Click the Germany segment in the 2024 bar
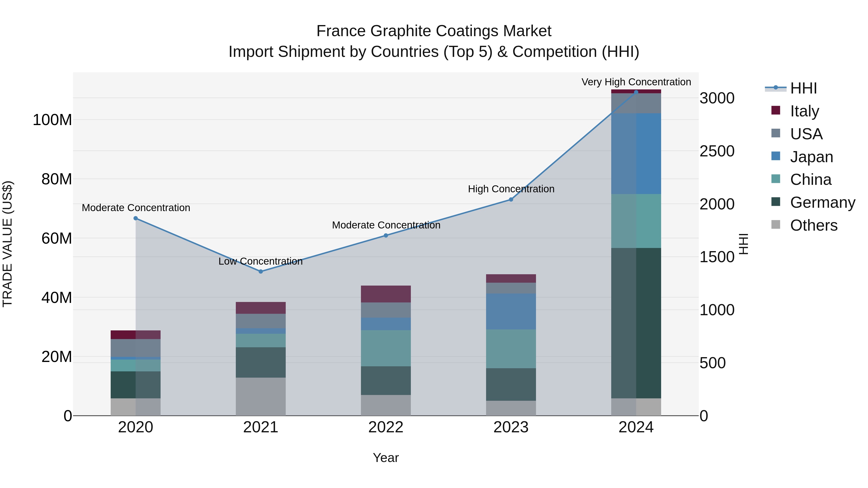 click(x=636, y=323)
